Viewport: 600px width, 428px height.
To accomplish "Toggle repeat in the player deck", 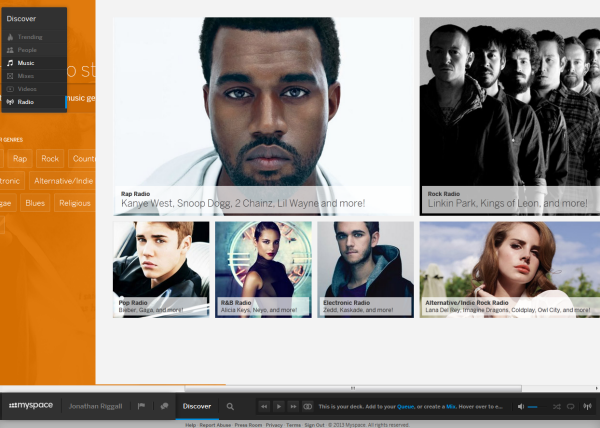I will (x=570, y=406).
